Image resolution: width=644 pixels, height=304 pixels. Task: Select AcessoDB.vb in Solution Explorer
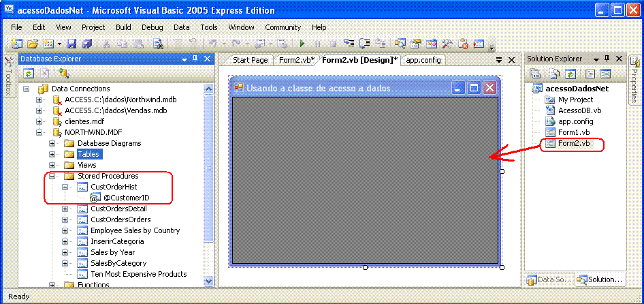pos(580,110)
